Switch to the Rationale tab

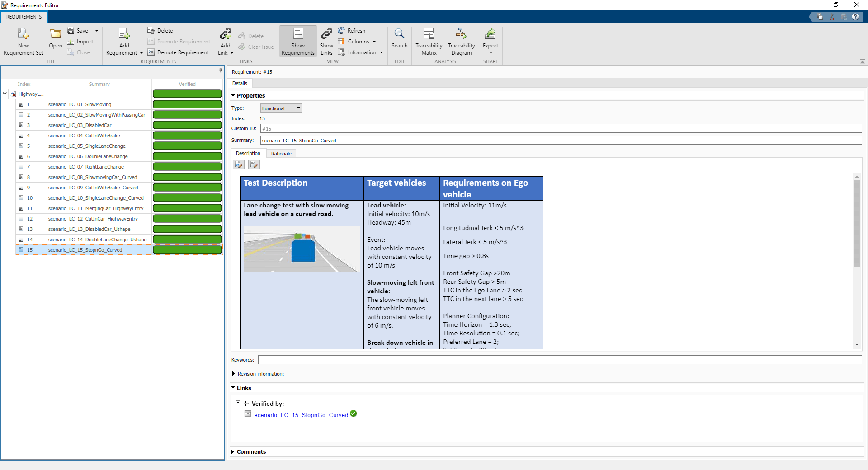click(x=281, y=153)
